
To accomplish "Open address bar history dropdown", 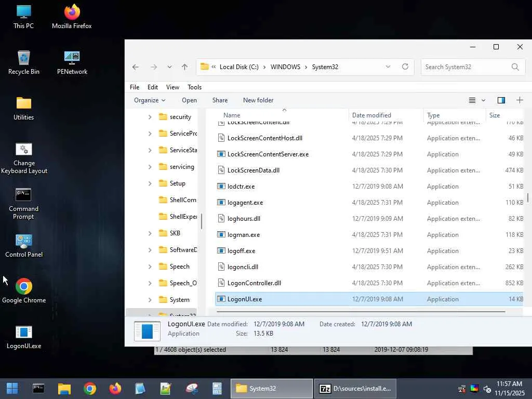I will click(x=388, y=66).
